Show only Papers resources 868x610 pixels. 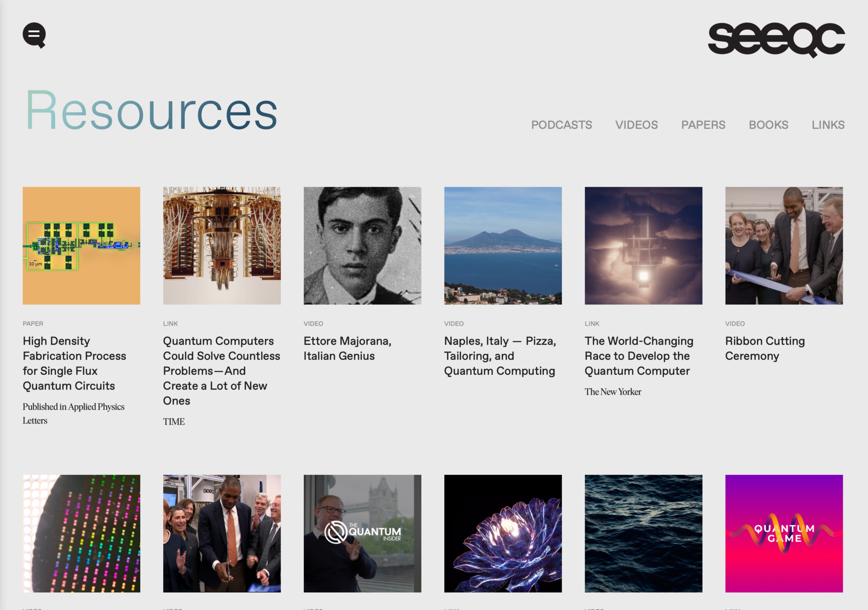point(703,125)
